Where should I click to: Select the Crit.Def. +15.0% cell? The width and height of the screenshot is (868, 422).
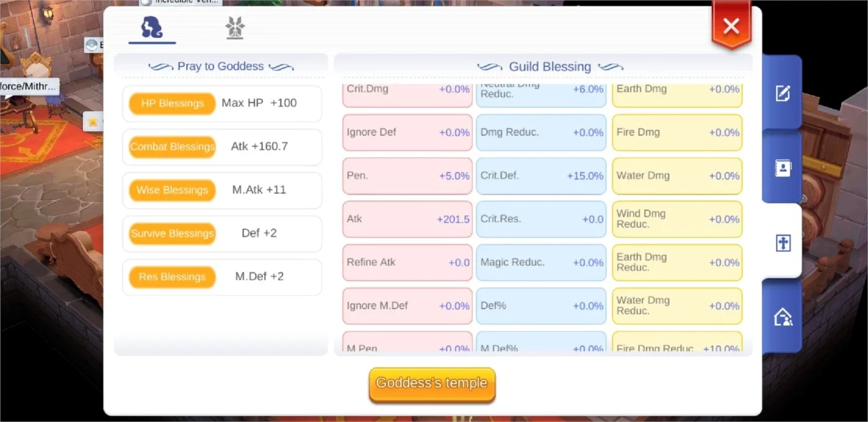point(541,176)
